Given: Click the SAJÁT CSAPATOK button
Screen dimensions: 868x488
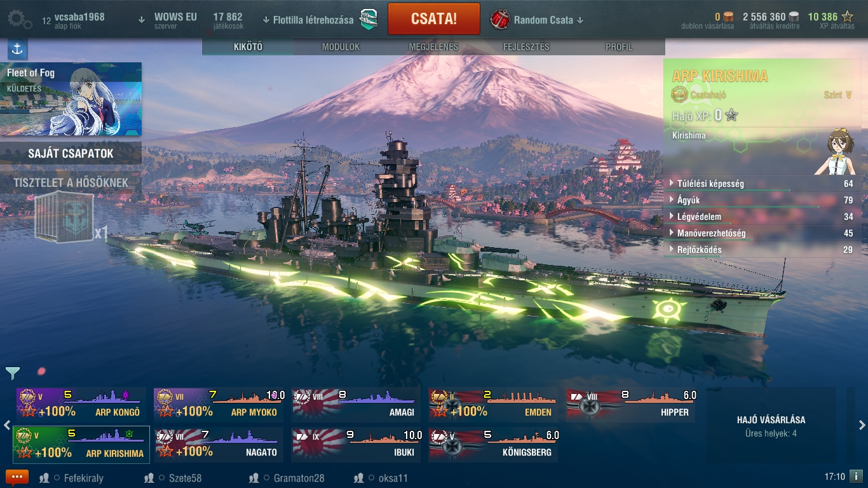Looking at the screenshot, I should click(71, 153).
